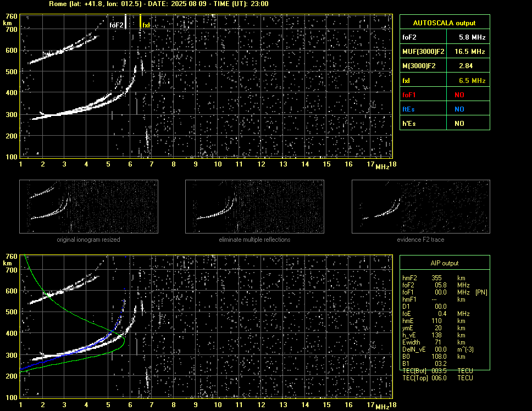Viewport: 532px width, 411px height.
Task: Click the h'Es label
Action: coord(409,124)
